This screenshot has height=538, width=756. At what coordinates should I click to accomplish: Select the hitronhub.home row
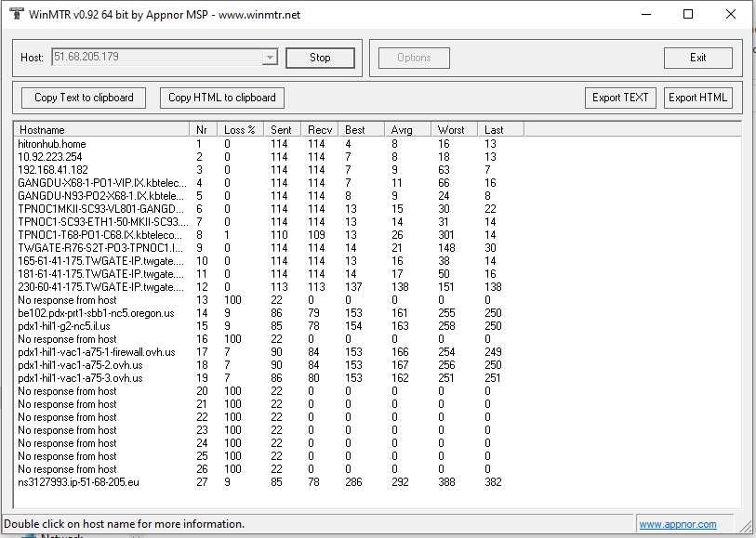[x=52, y=144]
